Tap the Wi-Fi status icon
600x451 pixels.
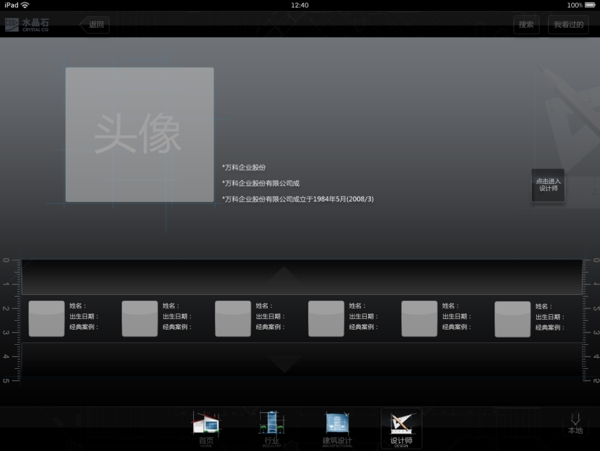pyautogui.click(x=25, y=5)
